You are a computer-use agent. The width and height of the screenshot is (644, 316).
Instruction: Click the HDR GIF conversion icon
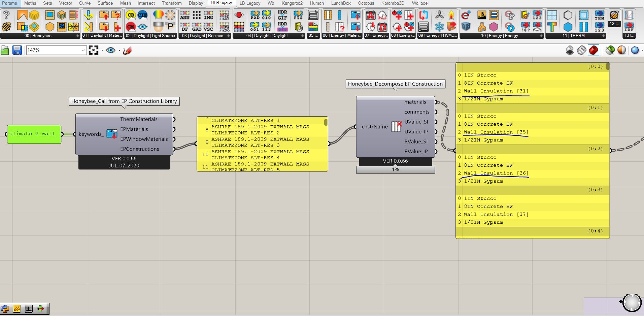[282, 15]
